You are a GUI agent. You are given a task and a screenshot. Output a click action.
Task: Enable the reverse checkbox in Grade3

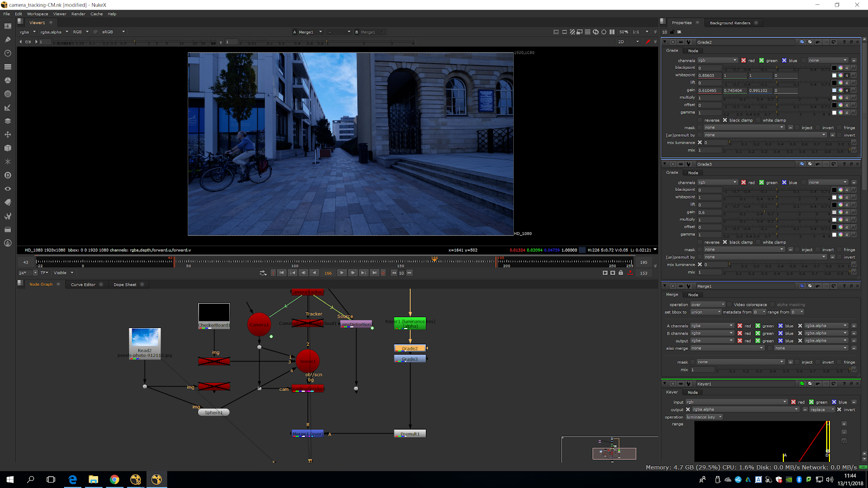[x=700, y=242]
